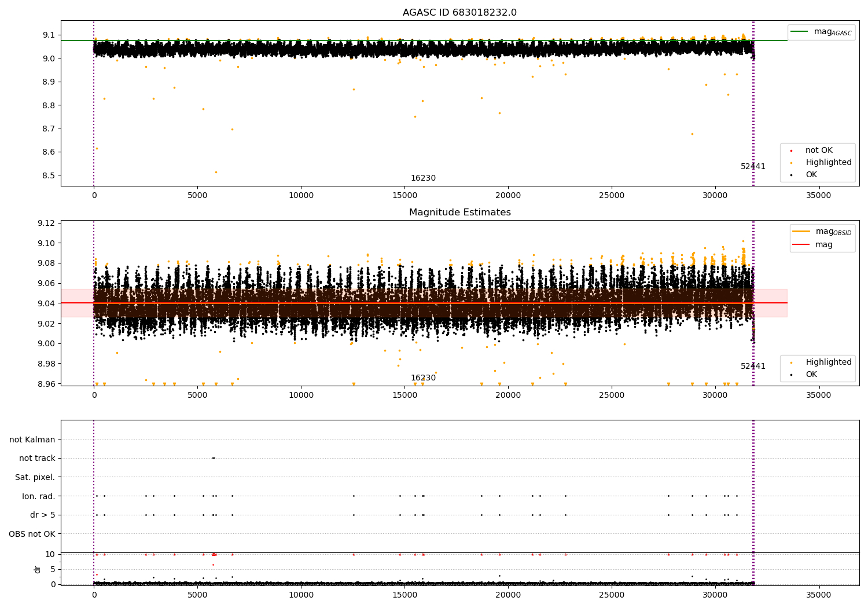Click the lowest orange outlier near 8.5
868x608 pixels.
(216, 172)
